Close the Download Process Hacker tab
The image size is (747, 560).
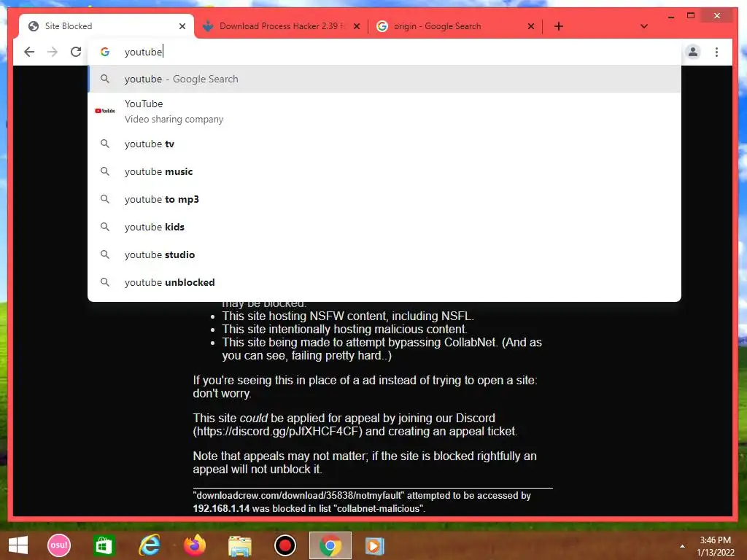pos(357,26)
